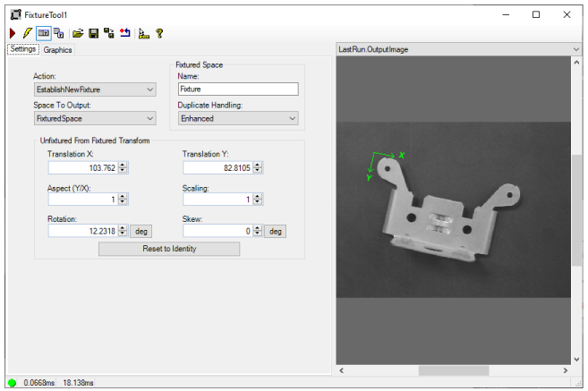Switch to the Graphics tab
This screenshot has width=588, height=391.
(57, 50)
